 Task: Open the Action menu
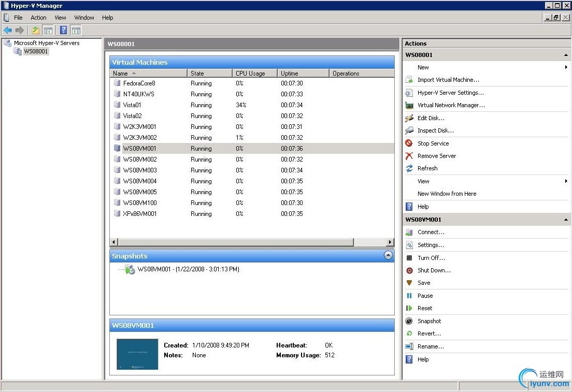(38, 18)
